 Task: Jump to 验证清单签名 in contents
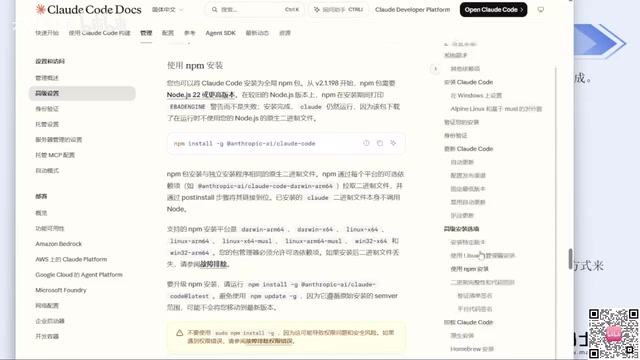click(474, 296)
